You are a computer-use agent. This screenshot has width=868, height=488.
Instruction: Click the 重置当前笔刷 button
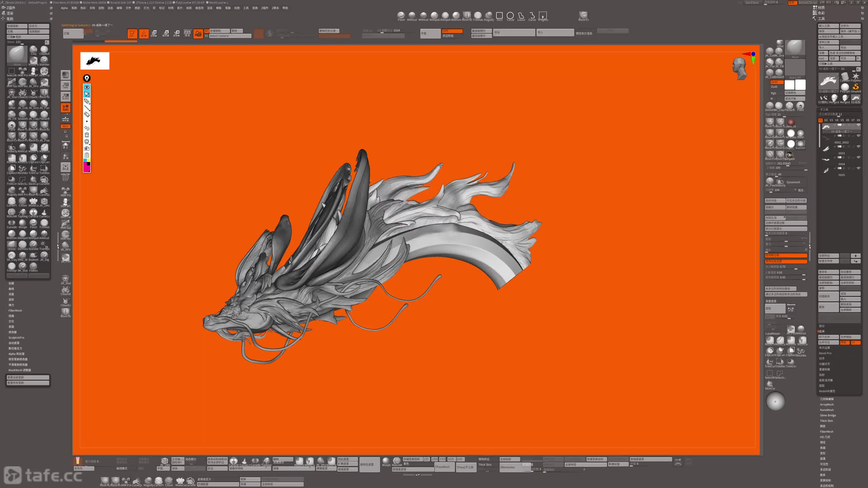pyautogui.click(x=28, y=377)
